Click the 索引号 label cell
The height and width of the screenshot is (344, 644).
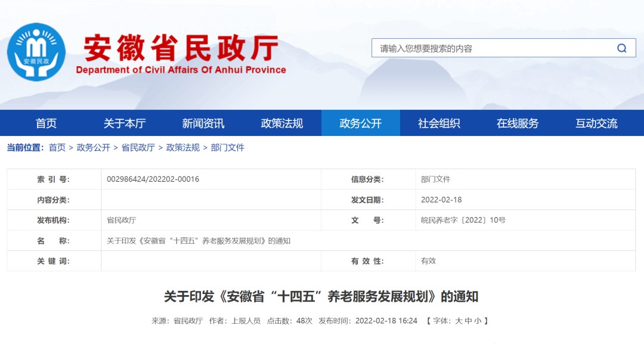[54, 179]
